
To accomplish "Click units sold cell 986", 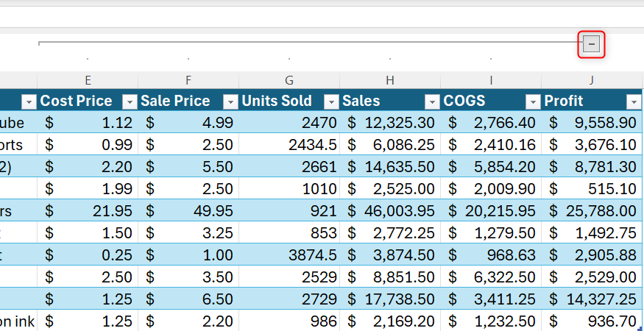I will click(289, 321).
